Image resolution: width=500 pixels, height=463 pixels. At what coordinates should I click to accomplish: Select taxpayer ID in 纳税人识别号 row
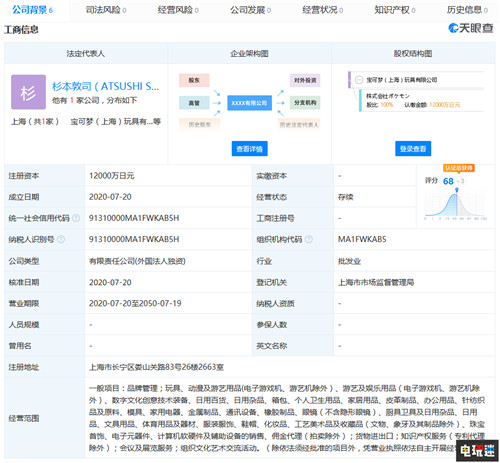tap(134, 239)
